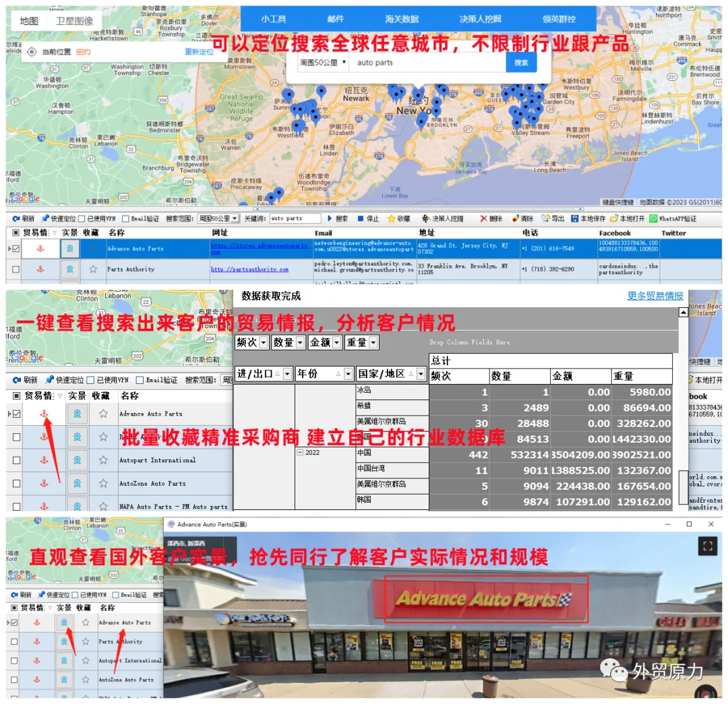Screen dimensions: 728x704
Task: Click the map 当前位置 locate target icon
Action: [32, 52]
